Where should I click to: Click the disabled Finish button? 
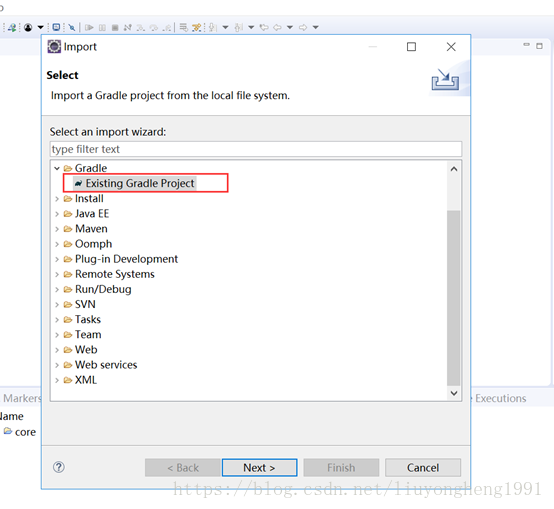(x=341, y=467)
